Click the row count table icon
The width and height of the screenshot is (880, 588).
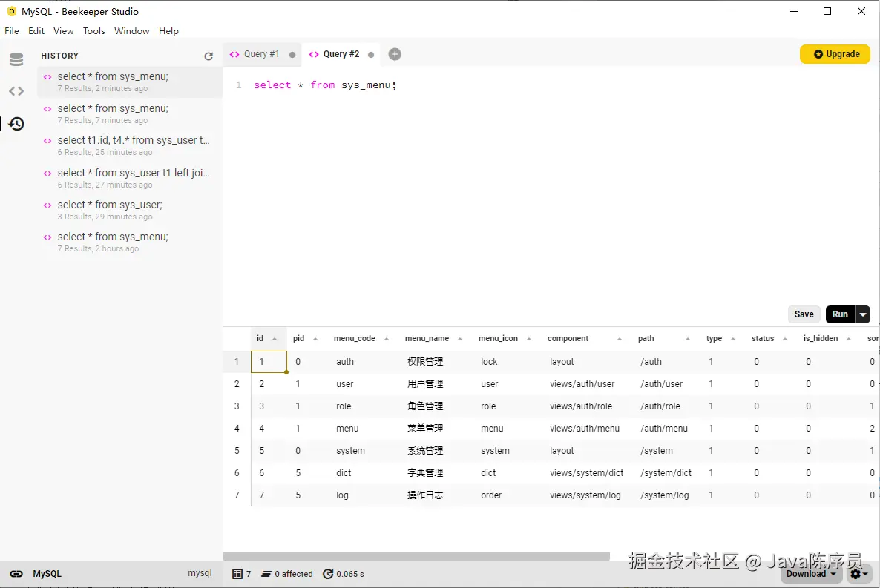click(x=237, y=574)
